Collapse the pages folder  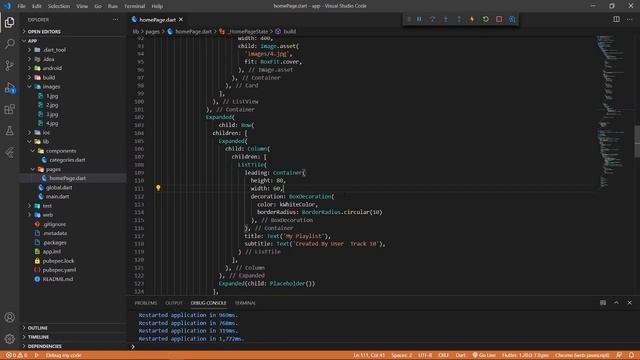pos(53,169)
